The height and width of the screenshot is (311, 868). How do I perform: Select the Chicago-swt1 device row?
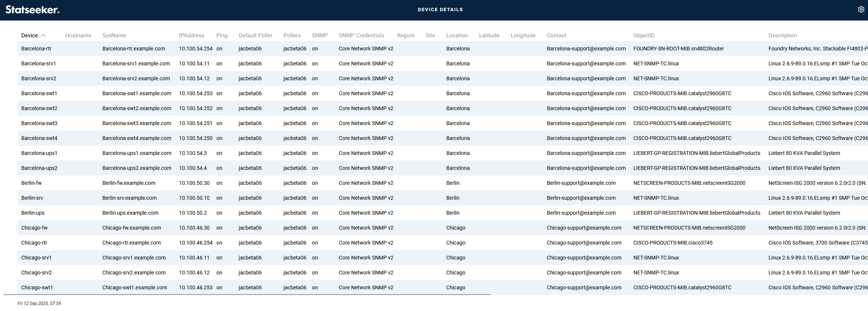pos(37,287)
